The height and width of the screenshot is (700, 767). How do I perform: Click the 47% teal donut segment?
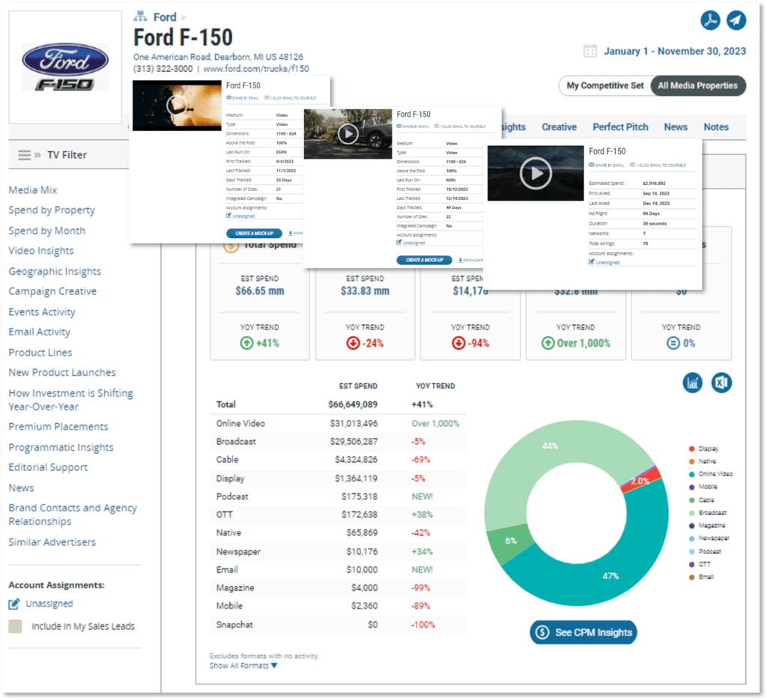[611, 576]
